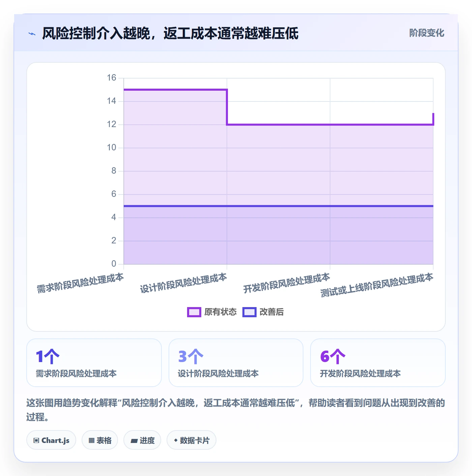Select the Chart.js tag chip
The image size is (472, 476).
tap(51, 440)
